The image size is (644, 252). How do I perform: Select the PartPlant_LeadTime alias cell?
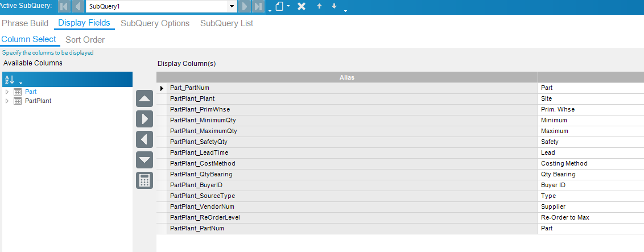pos(352,152)
